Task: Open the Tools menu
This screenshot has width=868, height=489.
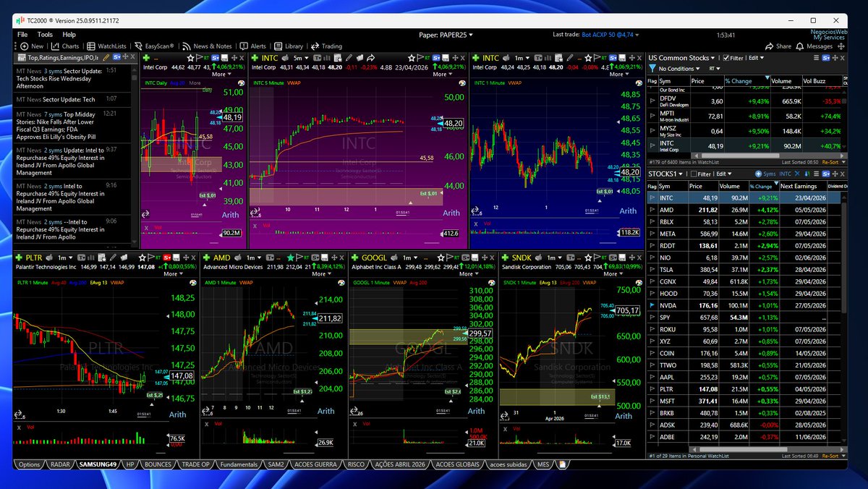Action: [x=45, y=34]
